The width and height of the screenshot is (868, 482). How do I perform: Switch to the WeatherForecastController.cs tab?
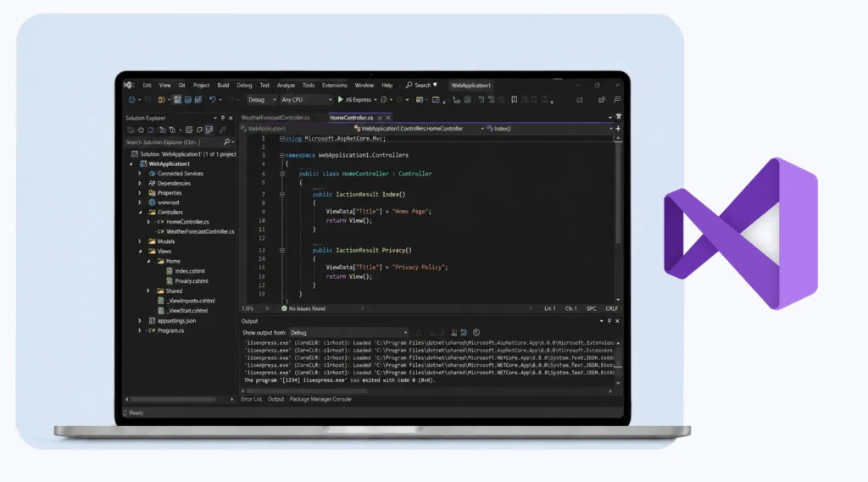tap(275, 118)
